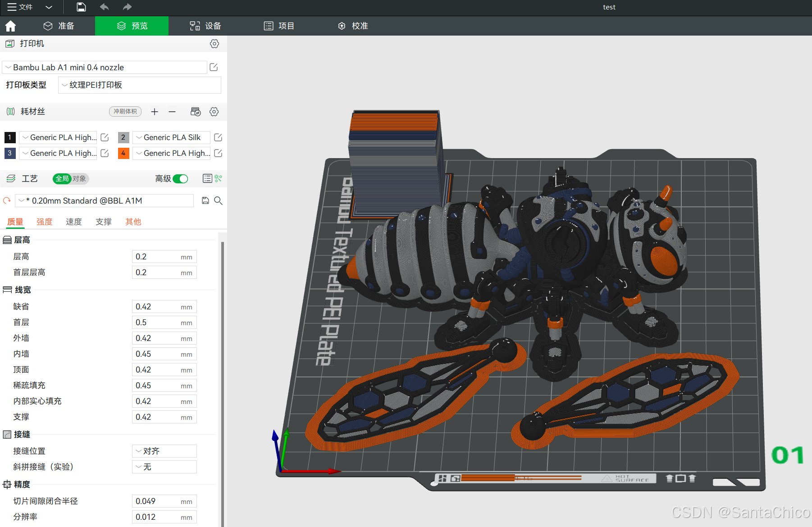The image size is (812, 527).
Task: Open filament 4 Generic PLA High dropdown
Action: (172, 153)
